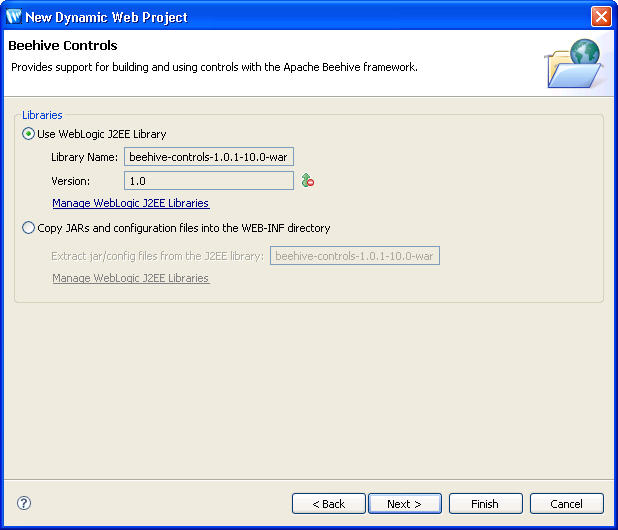
Task: Click the 'Library Name:' label
Action: coord(84,157)
